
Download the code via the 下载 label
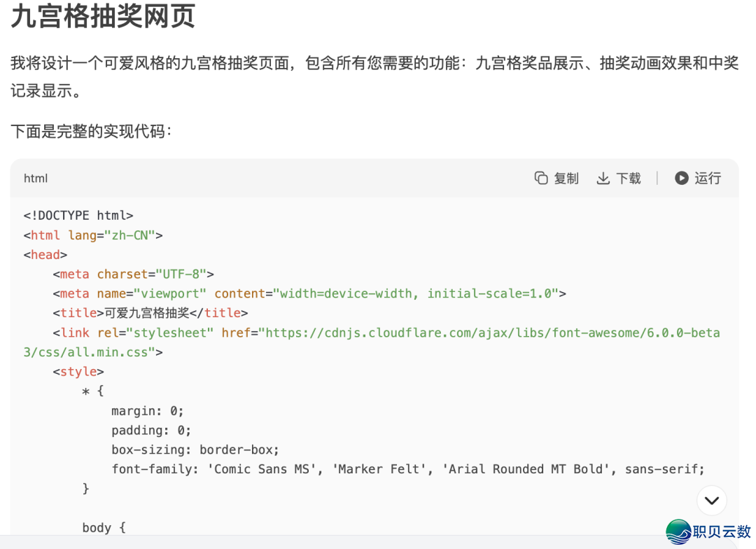[x=629, y=179]
